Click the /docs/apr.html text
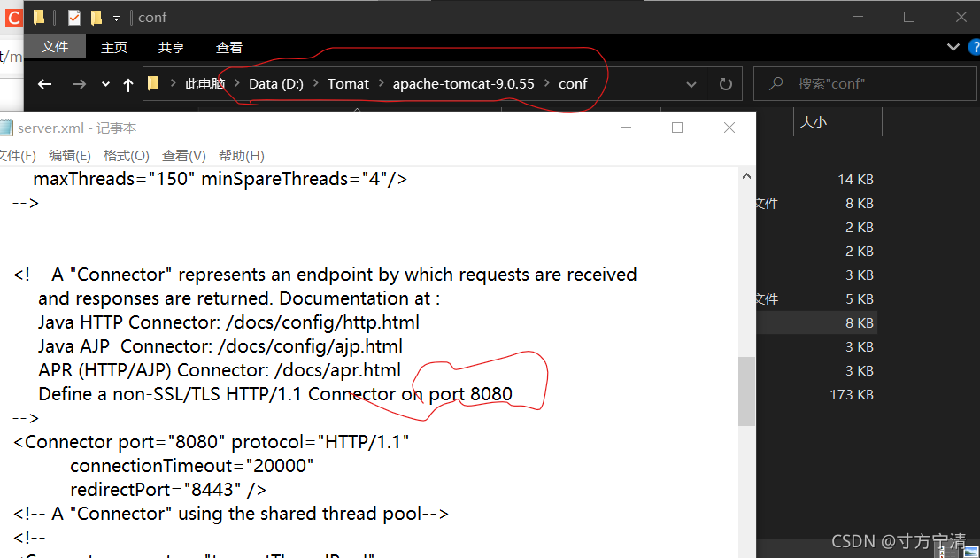 tap(337, 369)
